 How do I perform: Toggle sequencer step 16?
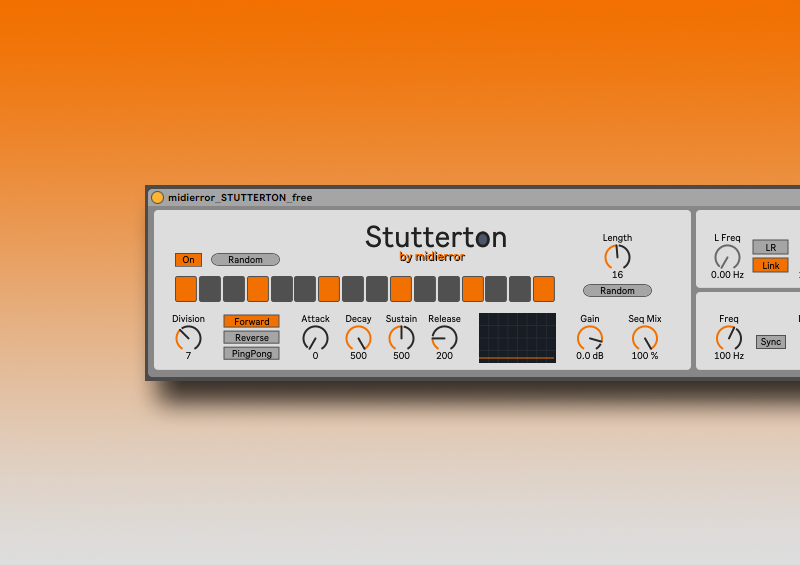click(x=544, y=289)
